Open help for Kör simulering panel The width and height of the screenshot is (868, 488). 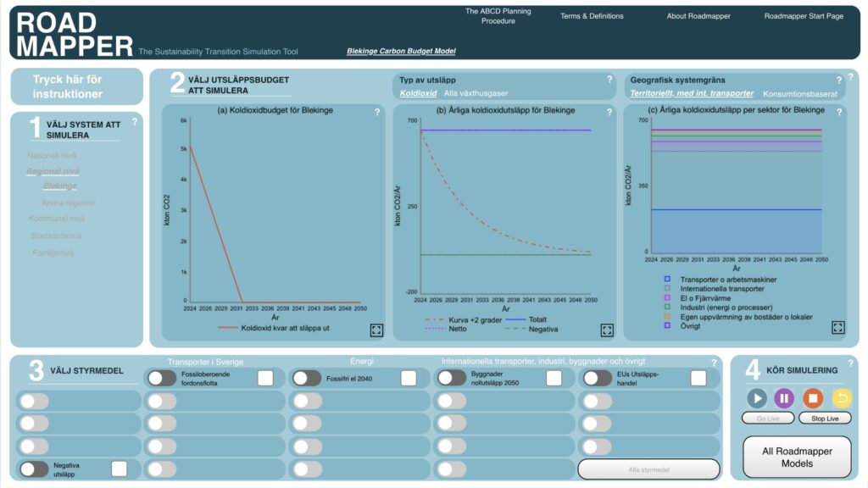(x=850, y=363)
